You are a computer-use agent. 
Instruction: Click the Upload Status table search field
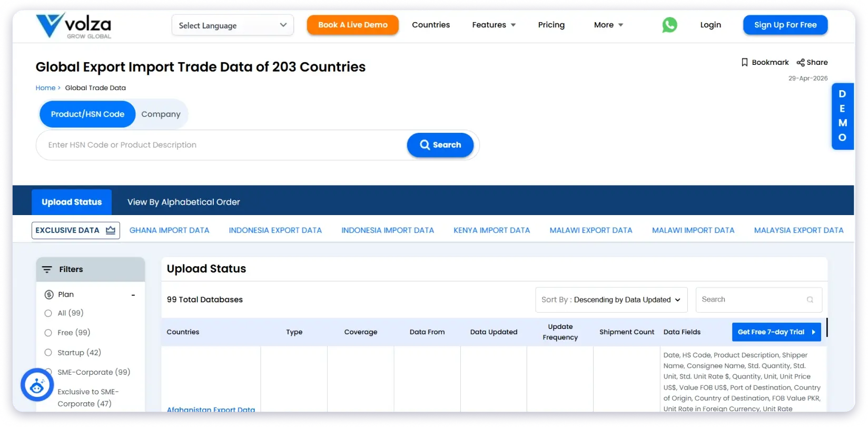click(759, 300)
